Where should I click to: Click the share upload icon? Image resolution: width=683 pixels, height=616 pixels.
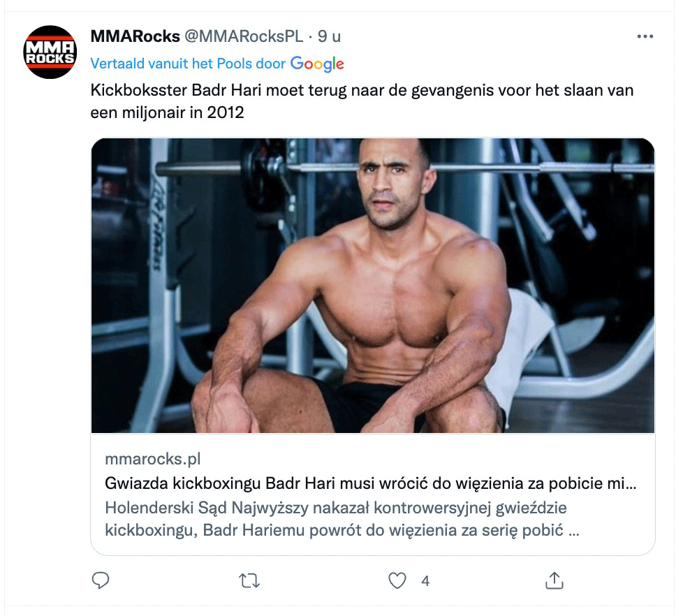point(554,580)
